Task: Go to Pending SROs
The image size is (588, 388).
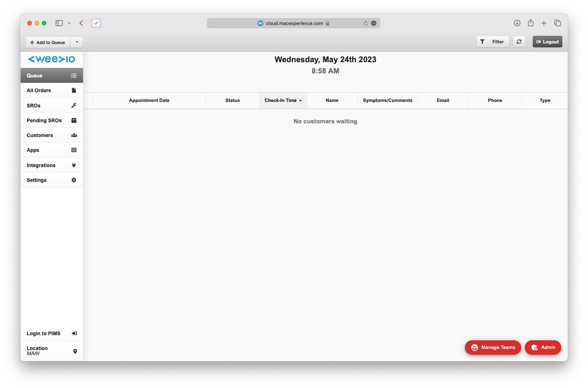Action: click(52, 120)
